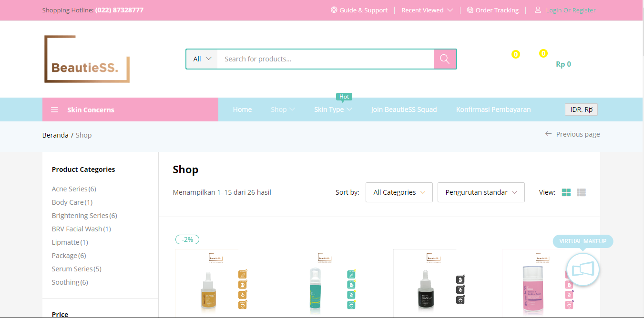Viewport: 644px width, 318px height.
Task: Open the Virtual Makeup mirror icon
Action: click(583, 270)
